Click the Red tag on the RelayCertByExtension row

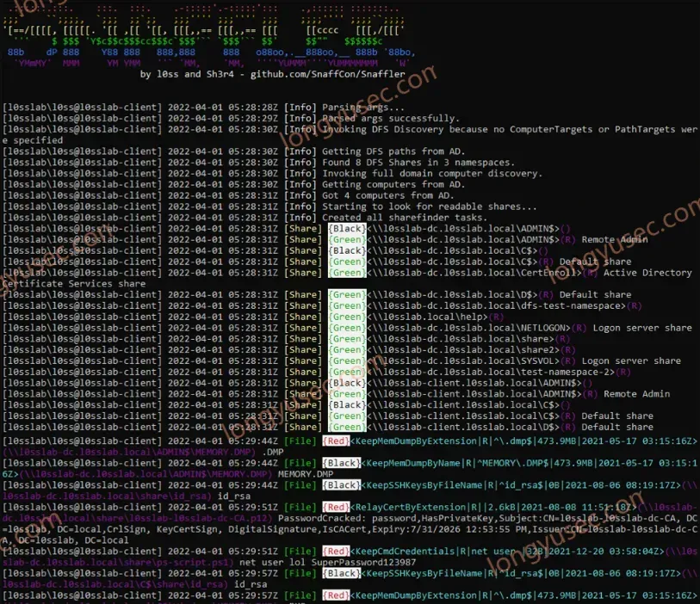336,507
